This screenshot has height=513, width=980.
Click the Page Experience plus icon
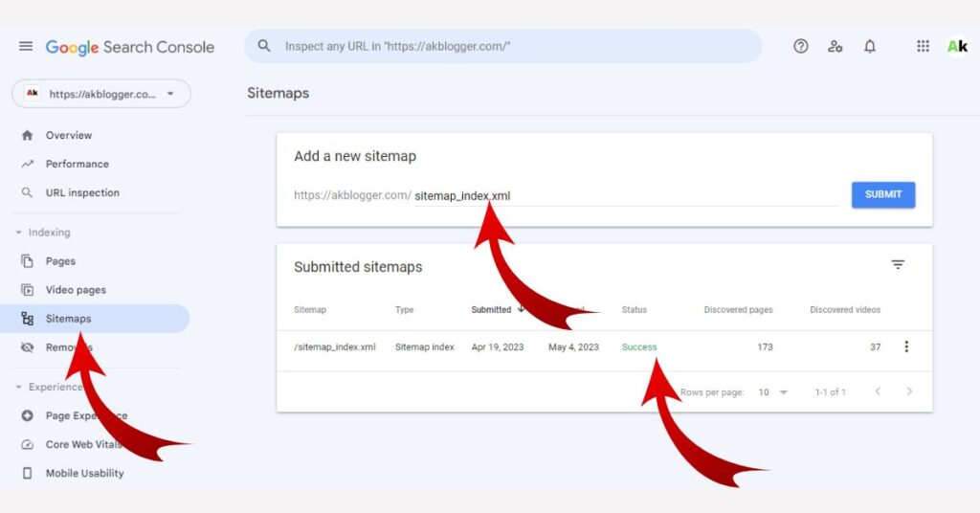[x=27, y=415]
